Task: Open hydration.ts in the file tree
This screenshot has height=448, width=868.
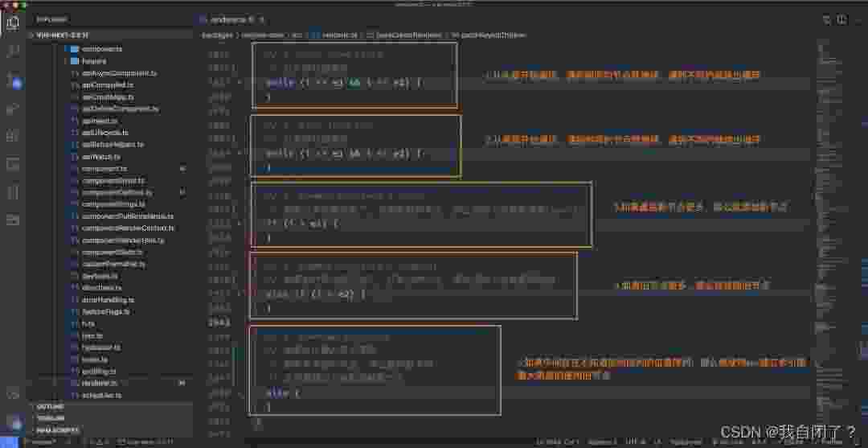Action: tap(103, 347)
